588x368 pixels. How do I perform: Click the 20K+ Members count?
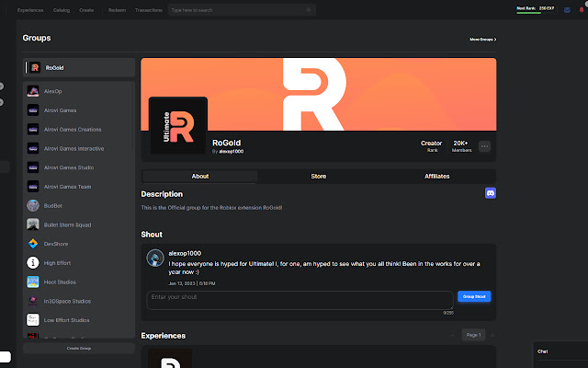(x=461, y=146)
